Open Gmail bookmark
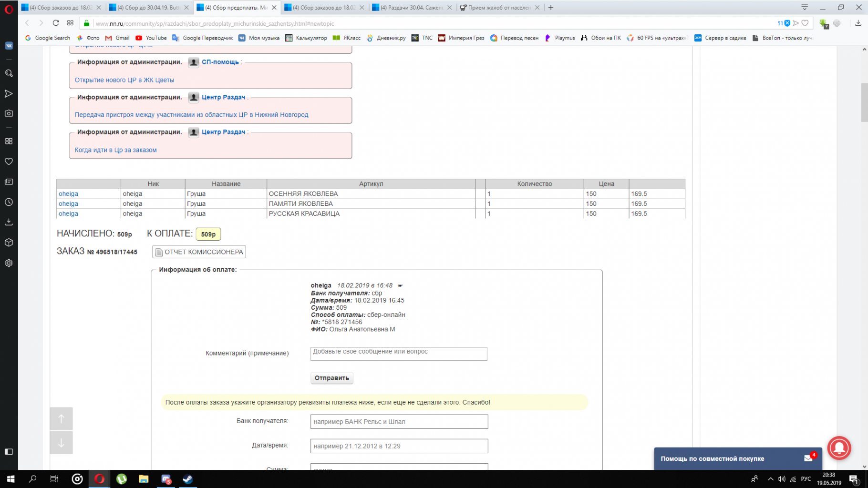 pyautogui.click(x=117, y=38)
